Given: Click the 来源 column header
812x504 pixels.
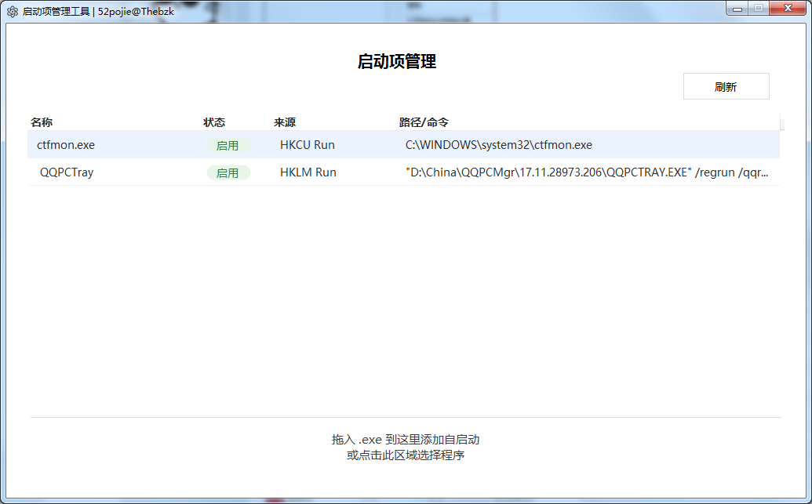Looking at the screenshot, I should [x=285, y=122].
